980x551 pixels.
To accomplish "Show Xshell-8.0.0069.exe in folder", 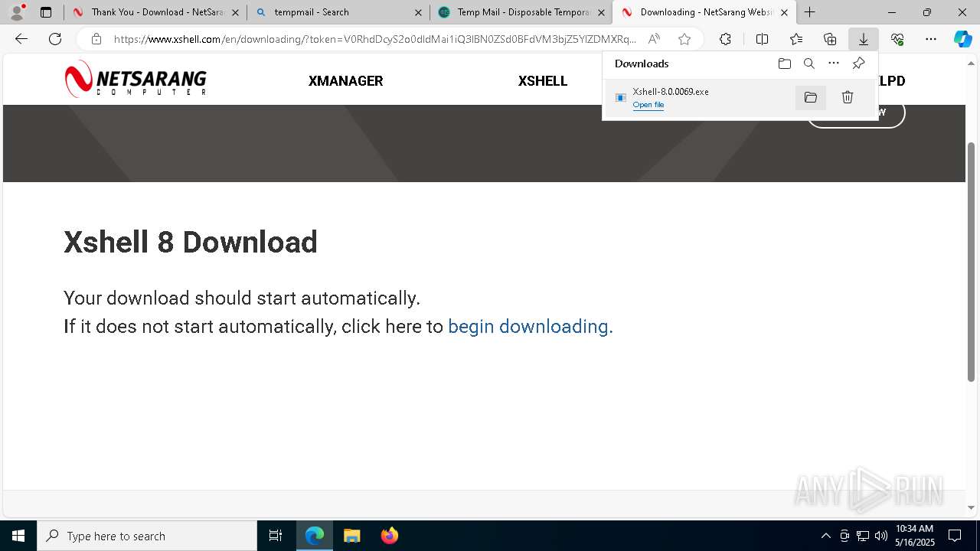I will click(x=811, y=97).
